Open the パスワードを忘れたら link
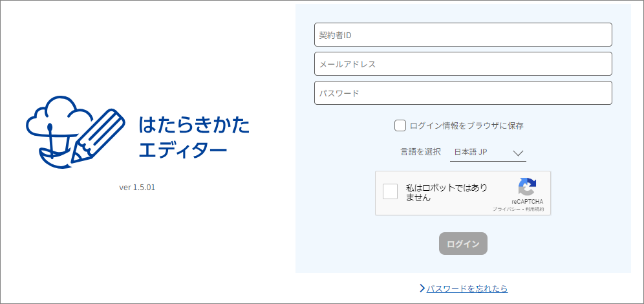Viewport: 644px width, 304px height. click(x=467, y=288)
